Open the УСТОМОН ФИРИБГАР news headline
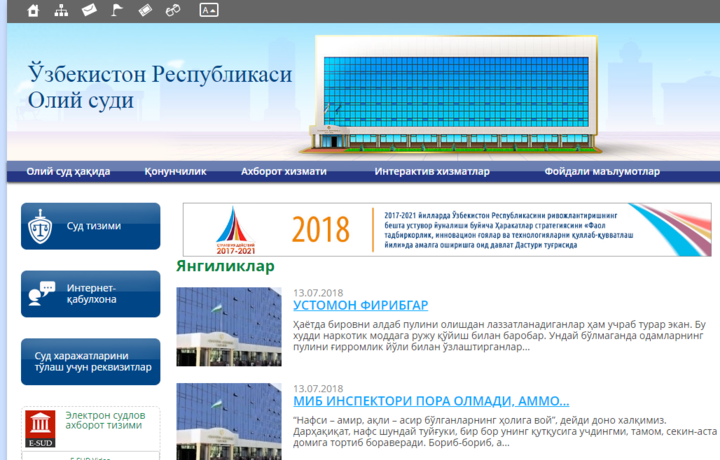 (360, 305)
